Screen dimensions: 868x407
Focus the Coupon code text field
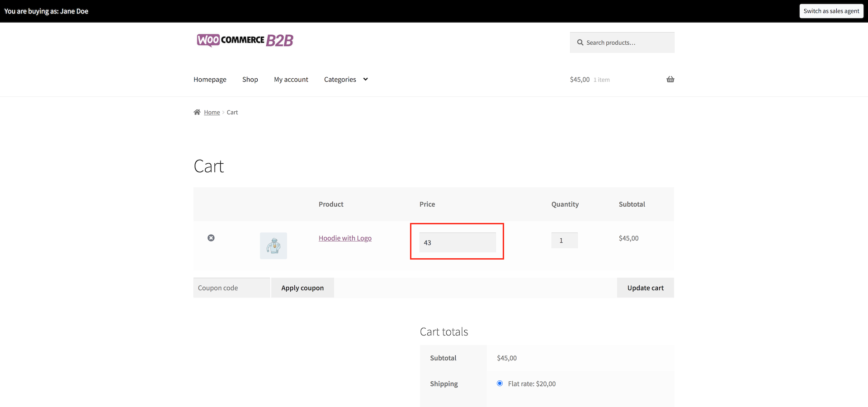(x=231, y=288)
